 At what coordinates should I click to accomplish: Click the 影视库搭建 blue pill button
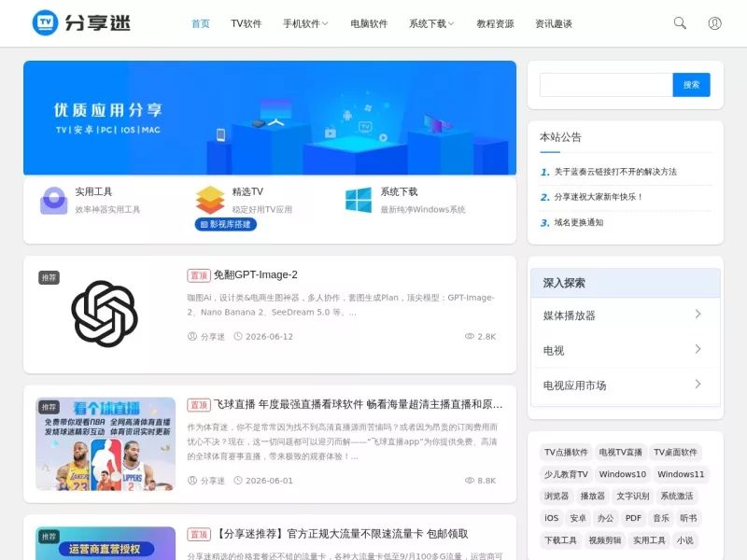point(226,224)
